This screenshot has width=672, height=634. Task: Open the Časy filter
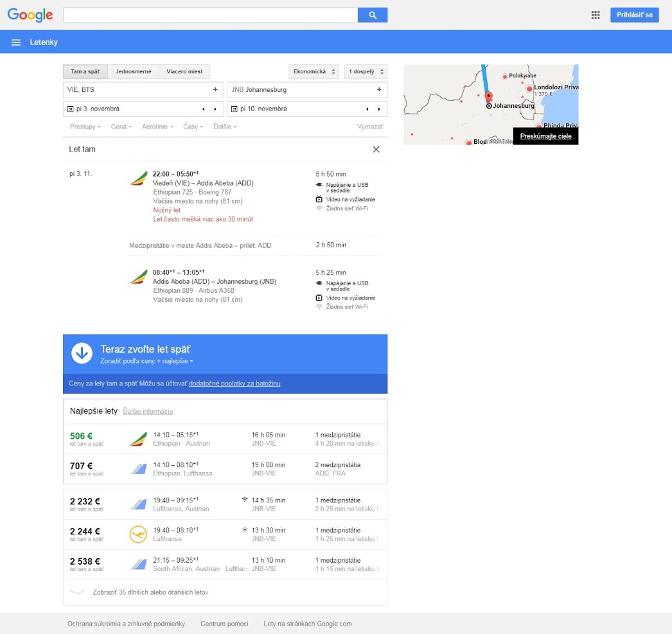coord(193,127)
